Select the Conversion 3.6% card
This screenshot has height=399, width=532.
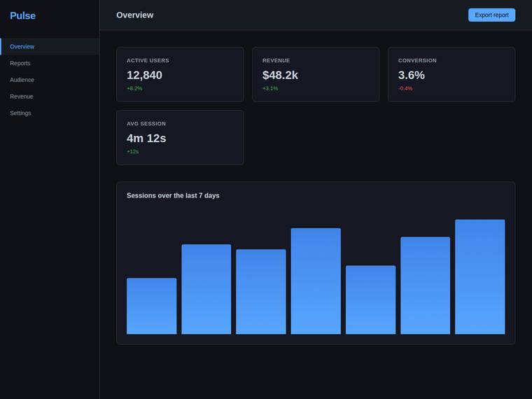pyautogui.click(x=451, y=74)
